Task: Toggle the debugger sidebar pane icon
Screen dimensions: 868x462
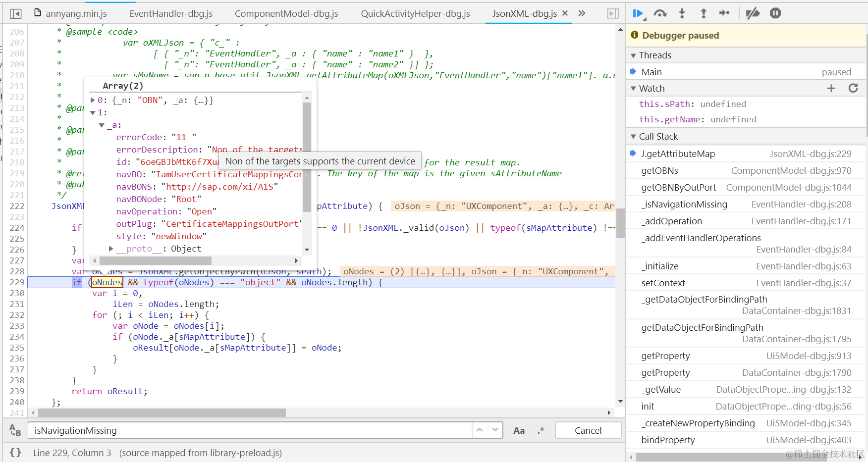Action: (x=613, y=13)
